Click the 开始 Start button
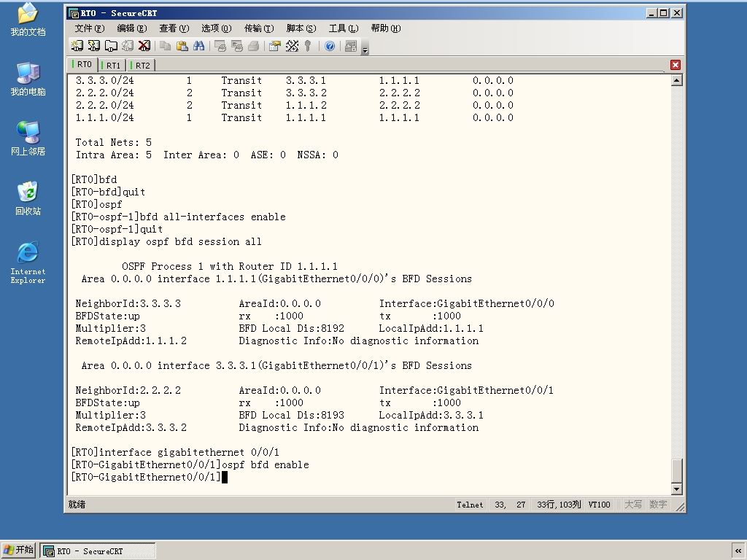747x560 pixels. point(18,550)
